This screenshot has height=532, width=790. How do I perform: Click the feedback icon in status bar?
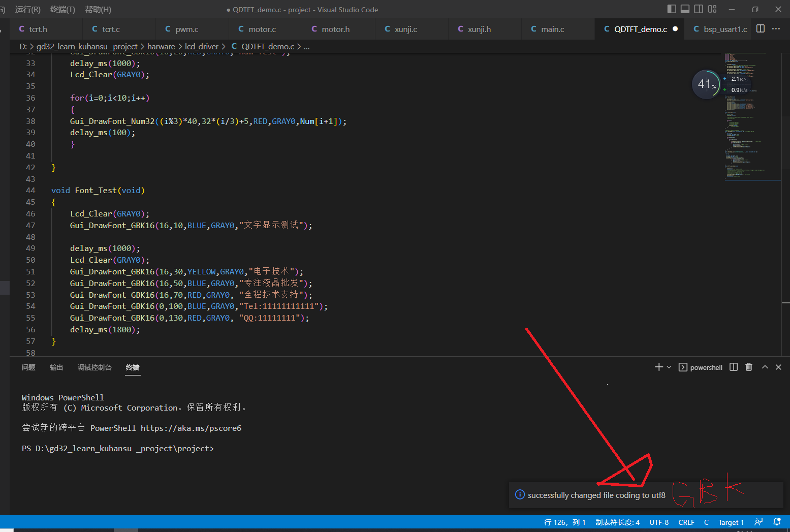(x=759, y=522)
